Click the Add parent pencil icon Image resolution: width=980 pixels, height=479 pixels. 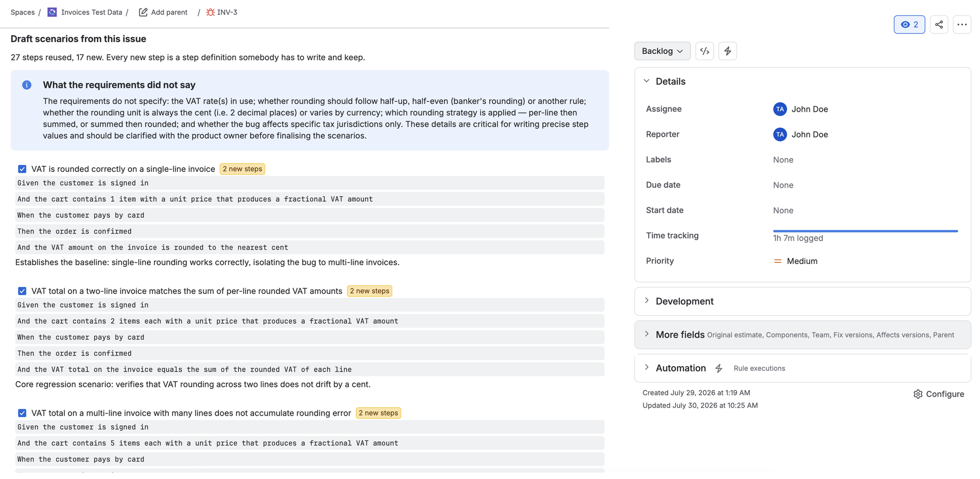tap(143, 12)
